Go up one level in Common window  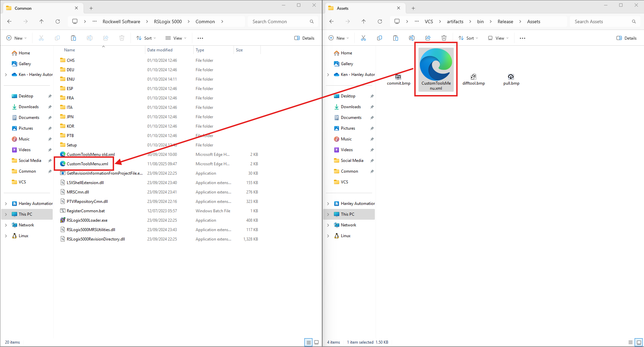[x=42, y=21]
